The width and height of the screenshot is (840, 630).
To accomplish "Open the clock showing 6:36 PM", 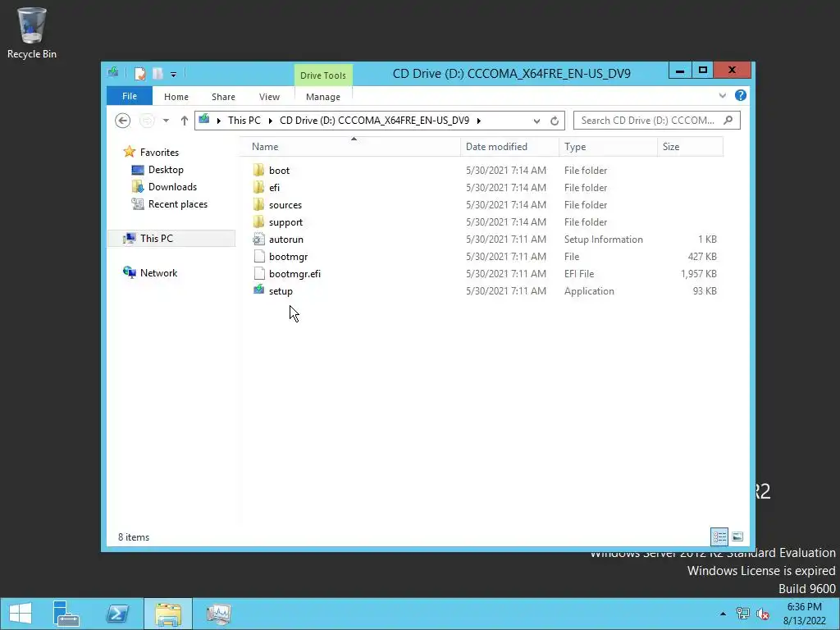I will pos(804,614).
